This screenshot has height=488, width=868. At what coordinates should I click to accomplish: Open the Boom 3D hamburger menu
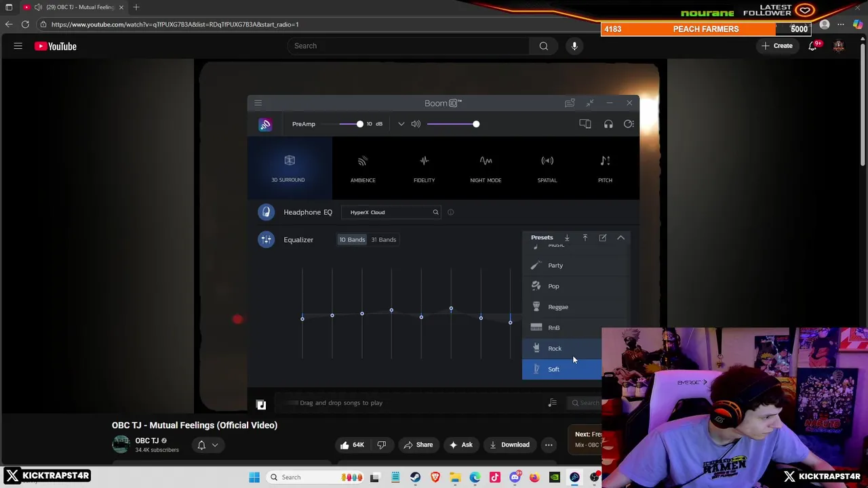258,103
